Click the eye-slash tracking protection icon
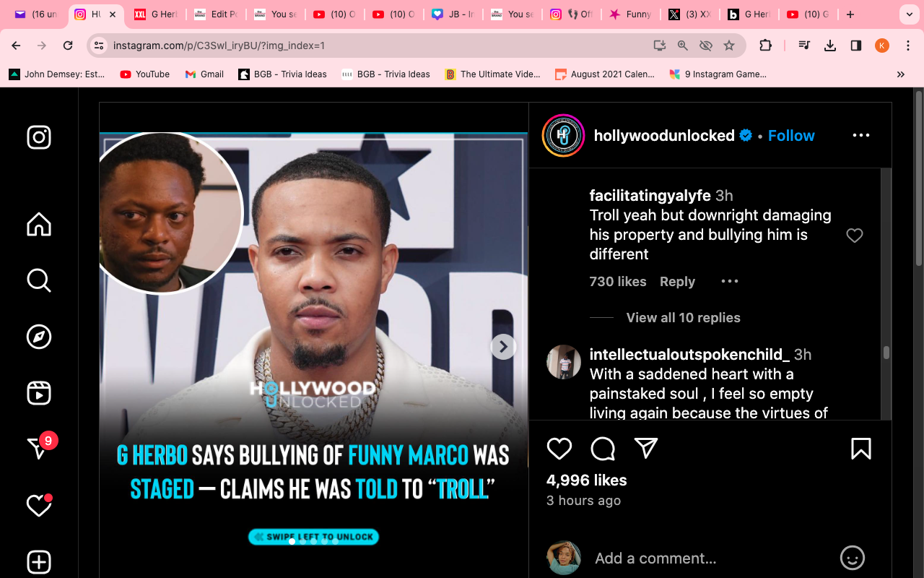924x578 pixels. [x=706, y=46]
